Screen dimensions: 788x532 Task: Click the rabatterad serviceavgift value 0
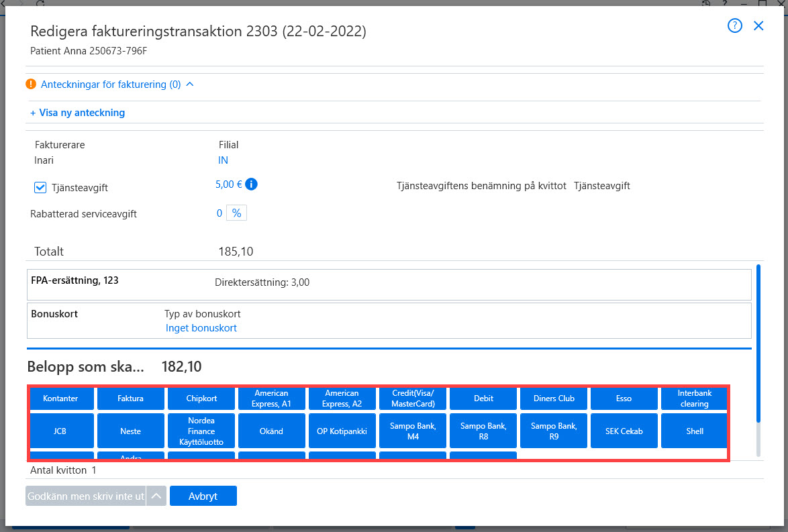219,213
